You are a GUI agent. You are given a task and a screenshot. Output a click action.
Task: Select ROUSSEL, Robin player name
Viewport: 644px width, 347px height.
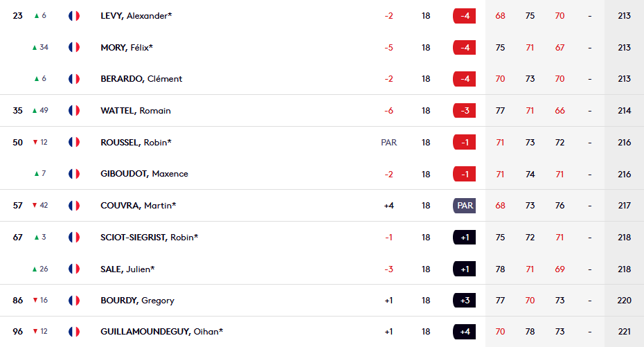tap(136, 142)
